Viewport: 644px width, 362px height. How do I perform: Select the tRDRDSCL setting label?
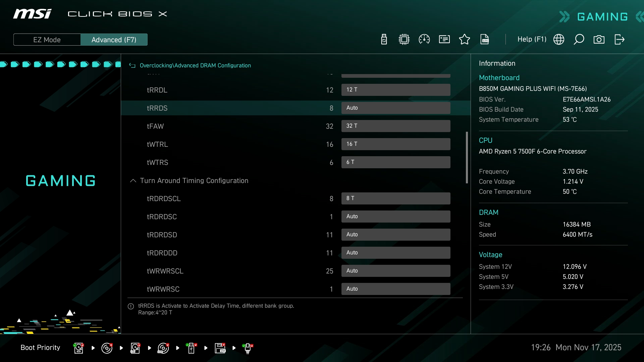click(164, 199)
